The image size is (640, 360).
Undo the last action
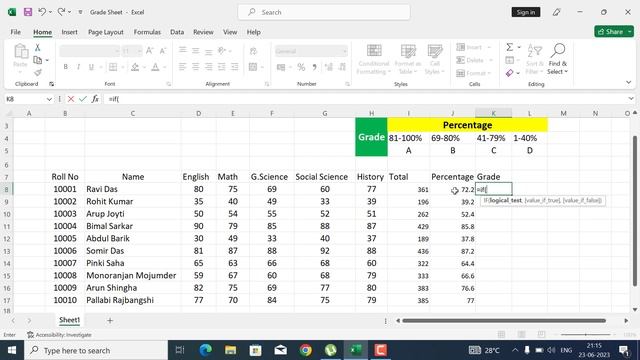click(x=42, y=12)
